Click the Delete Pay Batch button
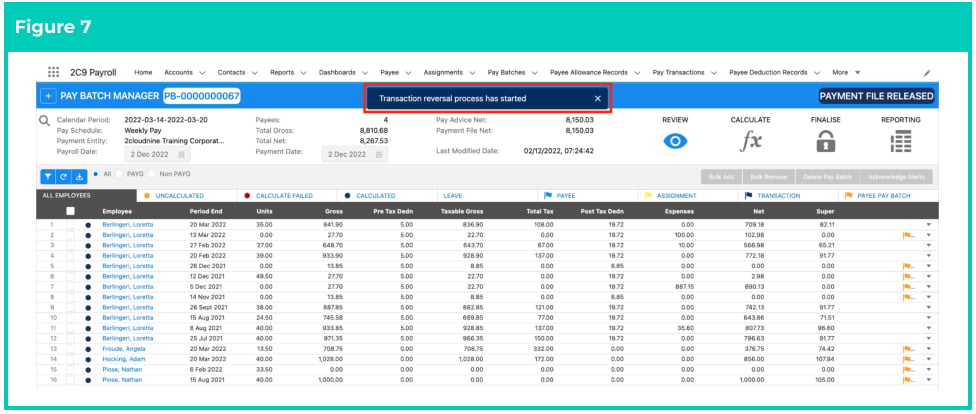The width and height of the screenshot is (976, 414). click(x=828, y=177)
